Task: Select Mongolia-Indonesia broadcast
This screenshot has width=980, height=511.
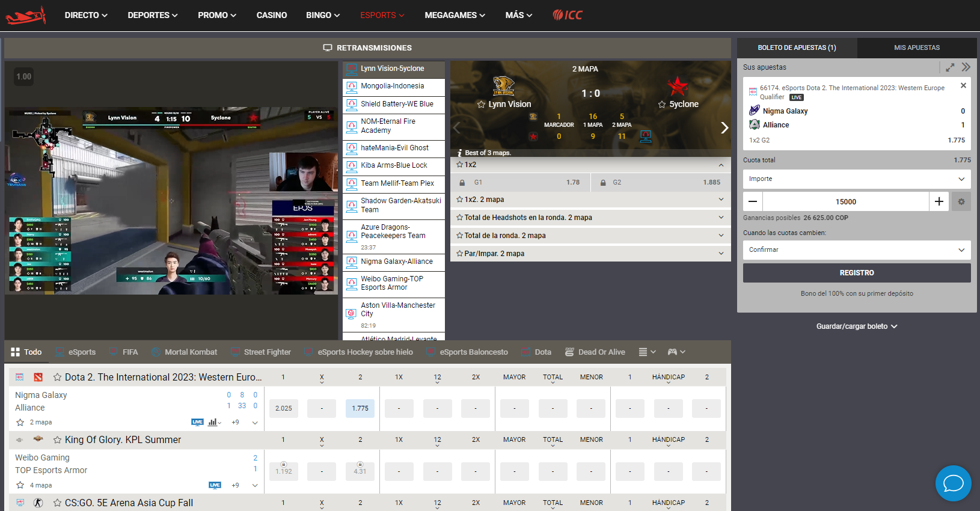Action: point(394,87)
